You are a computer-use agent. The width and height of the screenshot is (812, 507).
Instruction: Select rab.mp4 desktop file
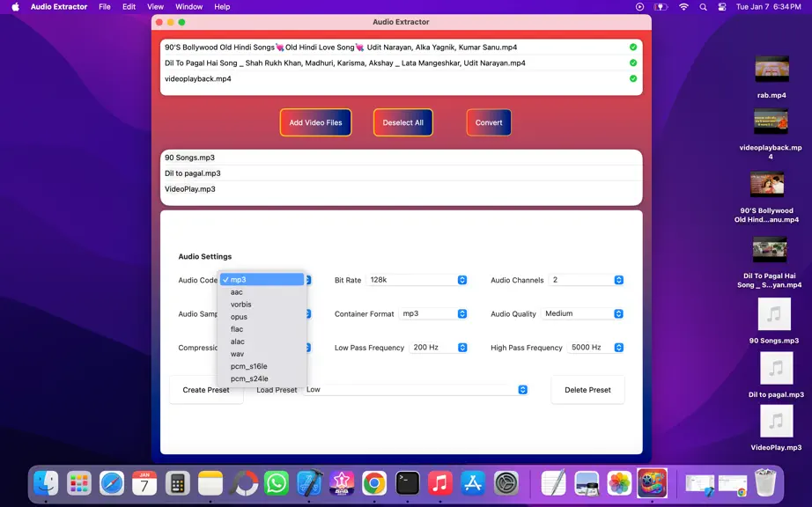click(771, 77)
